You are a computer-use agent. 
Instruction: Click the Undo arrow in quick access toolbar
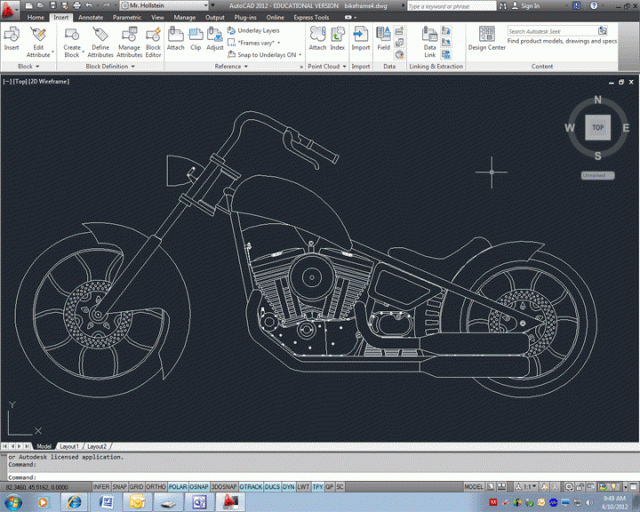(x=89, y=5)
